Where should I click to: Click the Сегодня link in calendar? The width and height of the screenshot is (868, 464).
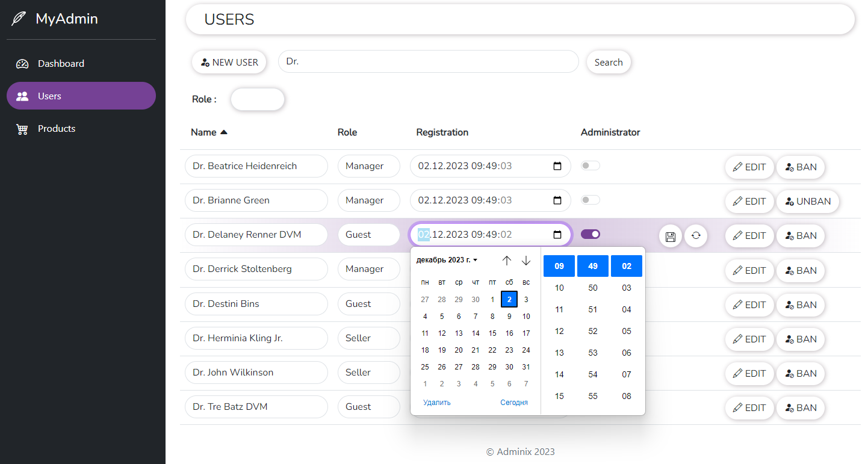coord(514,403)
